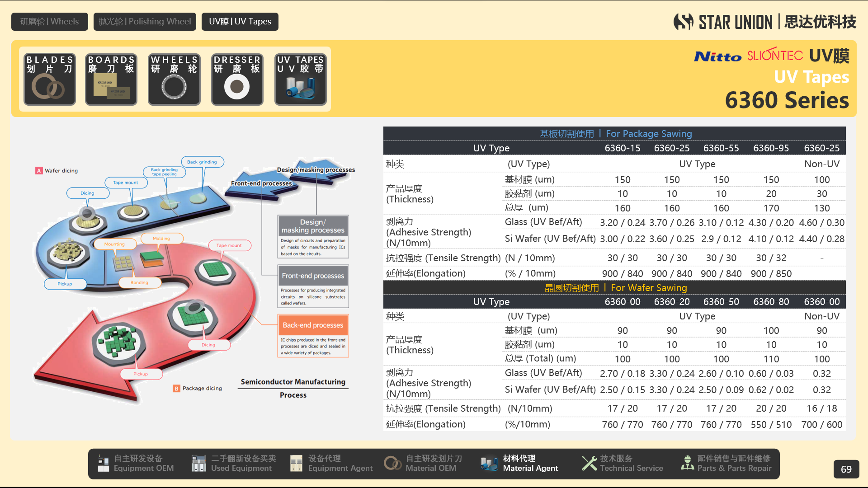Click column header 6360-80
This screenshot has width=868, height=488.
771,302
